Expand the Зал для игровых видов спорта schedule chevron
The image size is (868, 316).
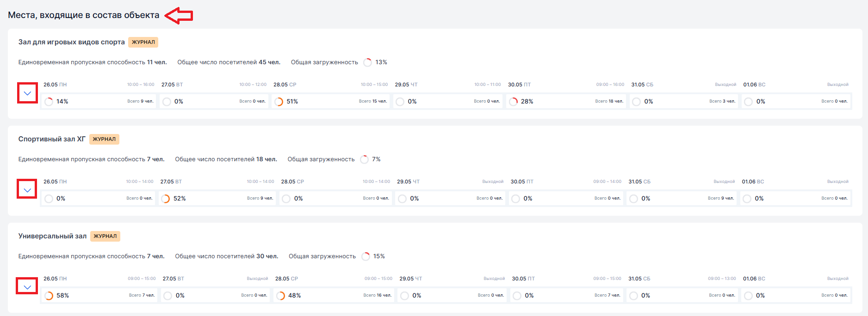pyautogui.click(x=27, y=93)
